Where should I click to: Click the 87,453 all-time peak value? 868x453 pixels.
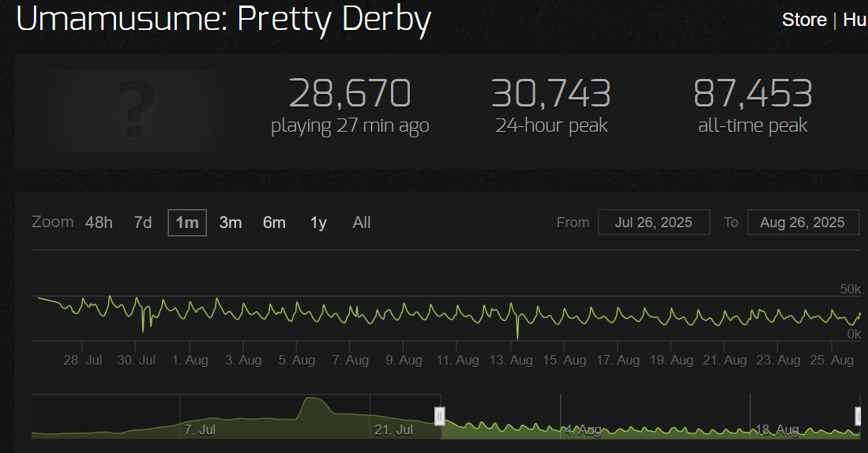click(x=753, y=93)
